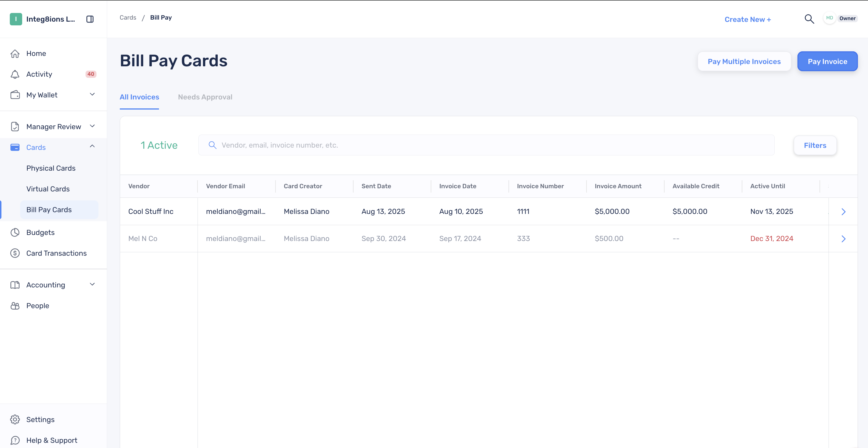The width and height of the screenshot is (868, 448).
Task: Click the My Wallet icon
Action: [x=15, y=95]
